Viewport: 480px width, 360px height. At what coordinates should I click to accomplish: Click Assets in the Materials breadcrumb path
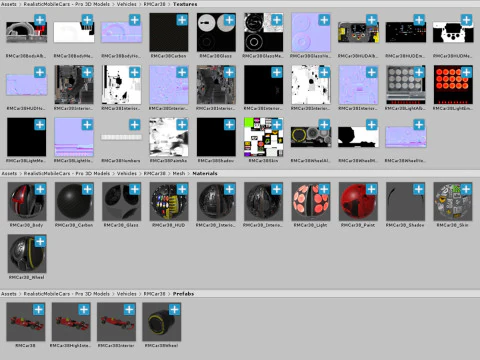click(x=9, y=173)
